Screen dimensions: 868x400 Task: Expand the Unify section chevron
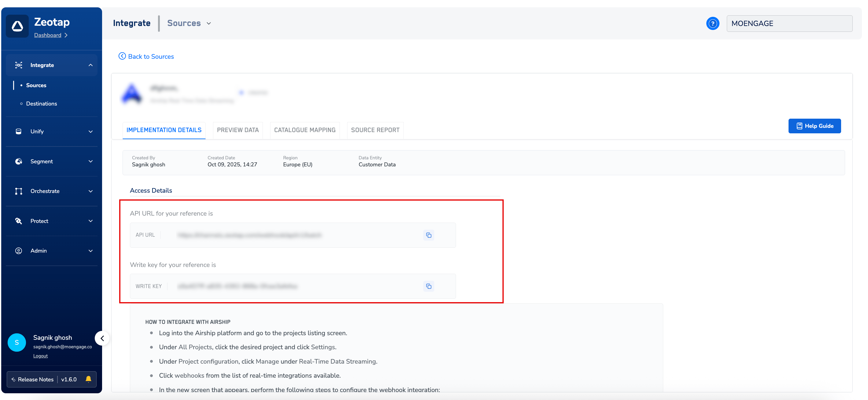(x=90, y=131)
